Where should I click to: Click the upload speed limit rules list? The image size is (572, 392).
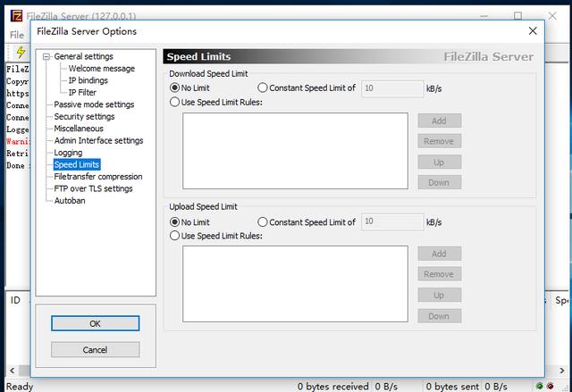point(295,284)
